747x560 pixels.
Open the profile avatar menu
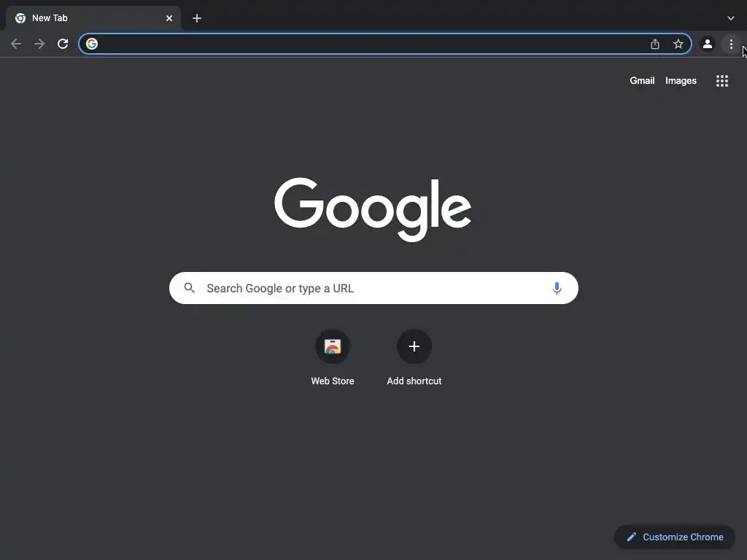[x=708, y=44]
